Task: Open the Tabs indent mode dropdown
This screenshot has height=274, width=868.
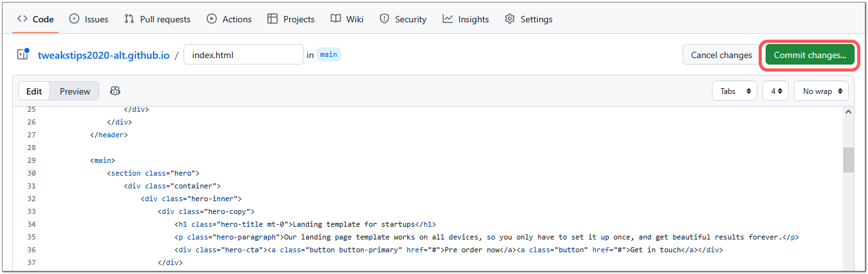Action: point(734,91)
